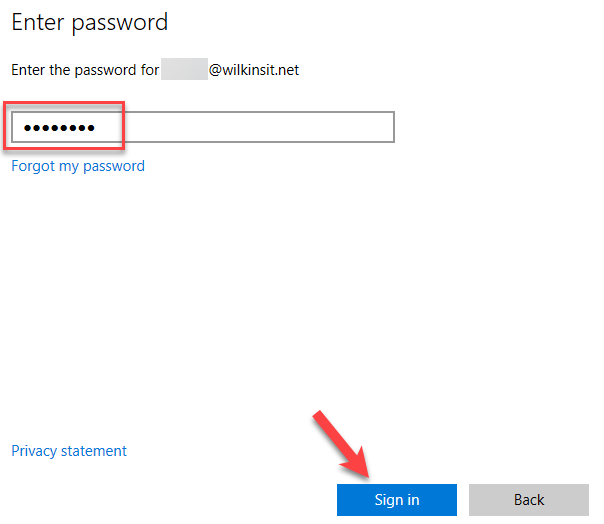Click the word Forgot in reset link

[33, 166]
